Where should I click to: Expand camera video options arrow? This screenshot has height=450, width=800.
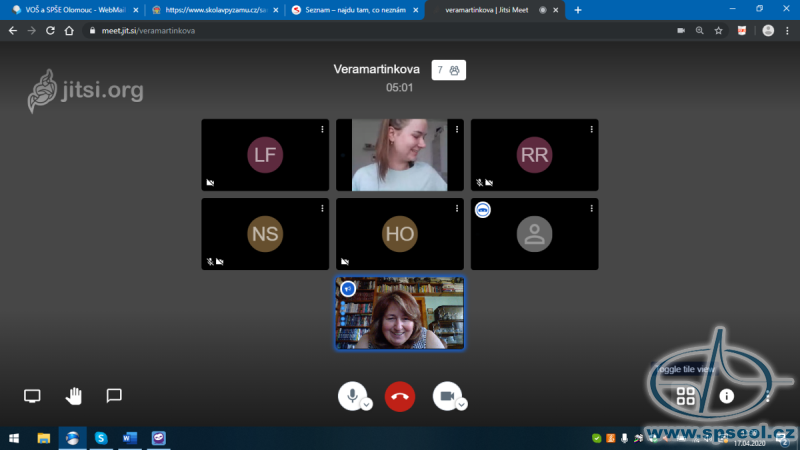(x=462, y=404)
